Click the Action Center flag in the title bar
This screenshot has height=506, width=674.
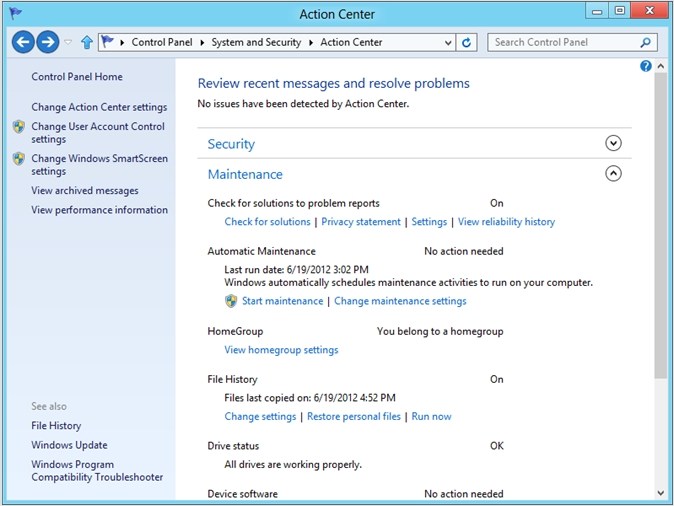[15, 13]
